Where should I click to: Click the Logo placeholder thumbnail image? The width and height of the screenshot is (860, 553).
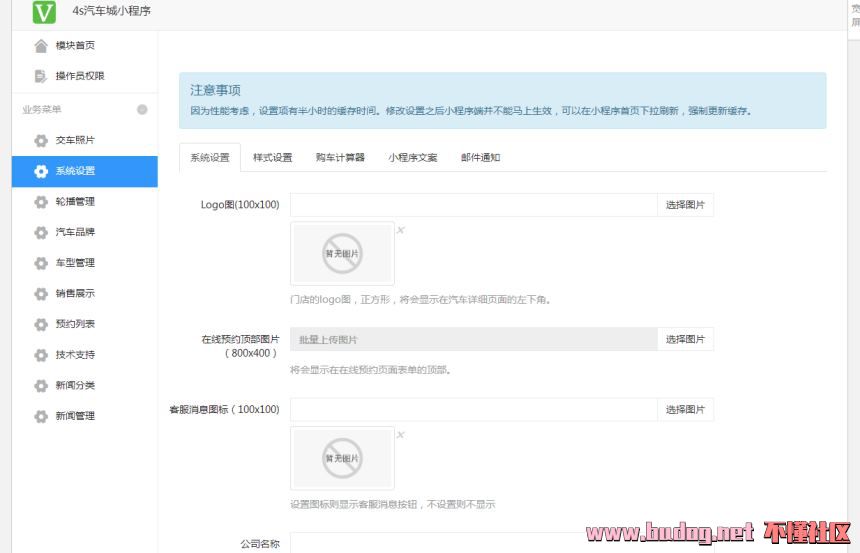(342, 253)
